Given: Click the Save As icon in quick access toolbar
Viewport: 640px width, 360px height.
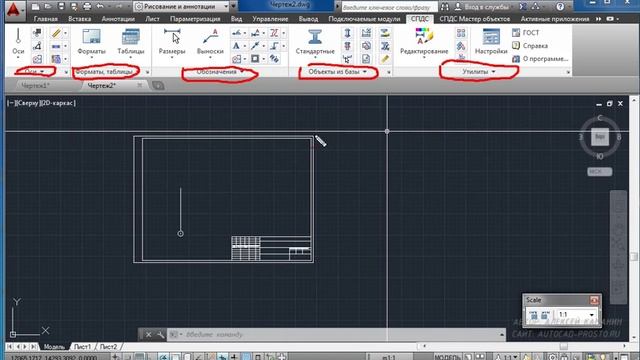Looking at the screenshot, I should coord(74,7).
